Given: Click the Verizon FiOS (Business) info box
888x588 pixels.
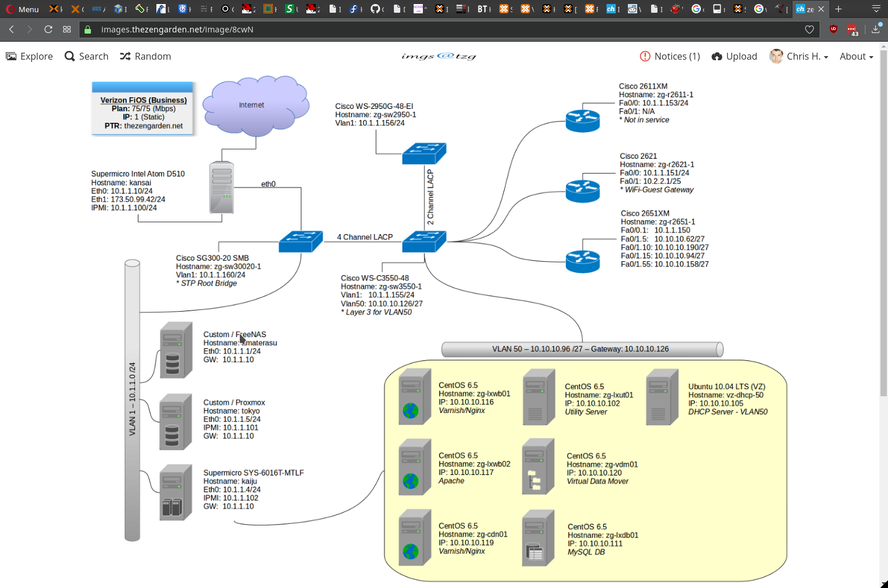Looking at the screenshot, I should click(x=142, y=108).
